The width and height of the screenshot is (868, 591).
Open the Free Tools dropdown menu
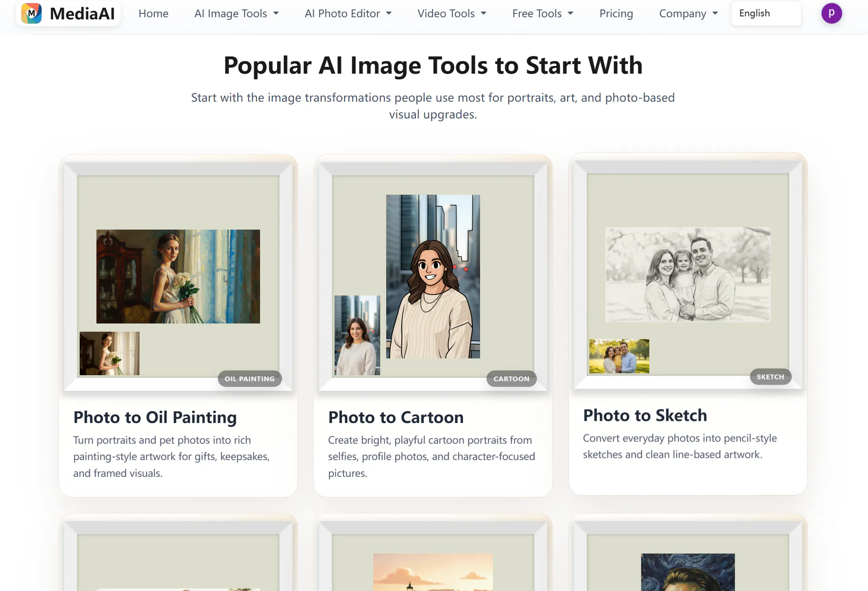pyautogui.click(x=542, y=13)
